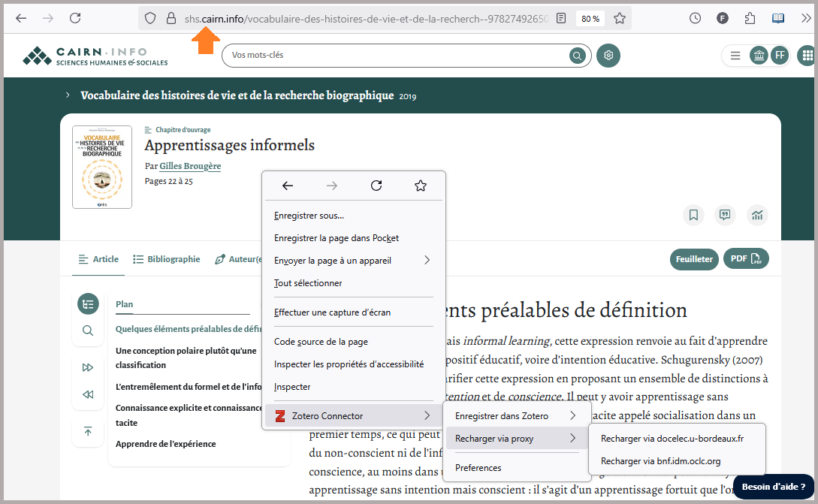The image size is (818, 504).
Task: Open book 'Vocabulaire des histoires de vie' link
Action: [237, 95]
